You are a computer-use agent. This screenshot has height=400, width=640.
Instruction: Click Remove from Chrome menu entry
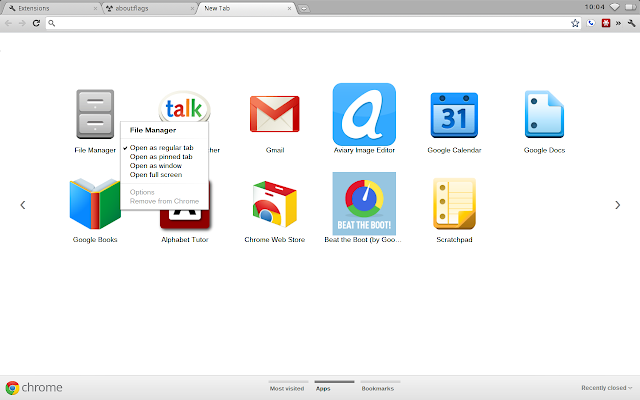pos(164,201)
